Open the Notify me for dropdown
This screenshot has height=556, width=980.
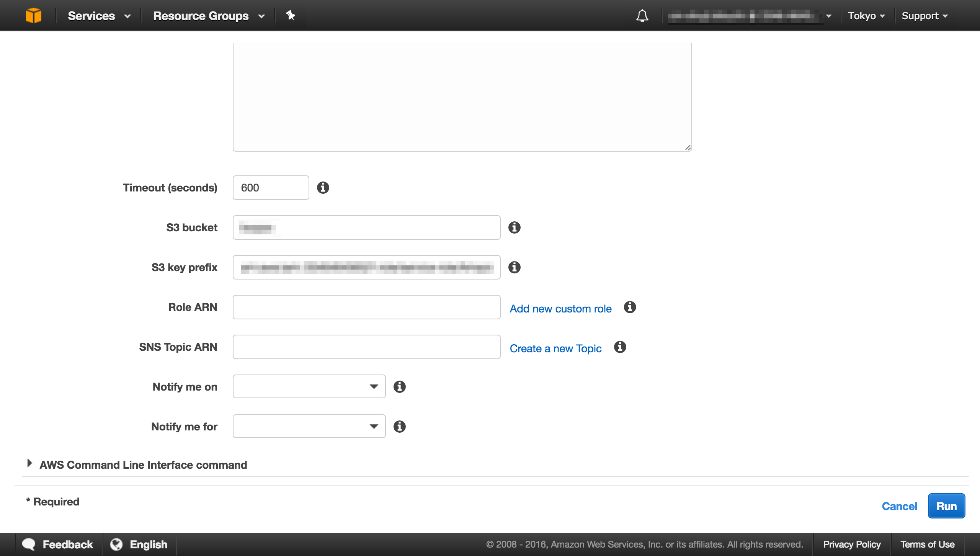(309, 426)
